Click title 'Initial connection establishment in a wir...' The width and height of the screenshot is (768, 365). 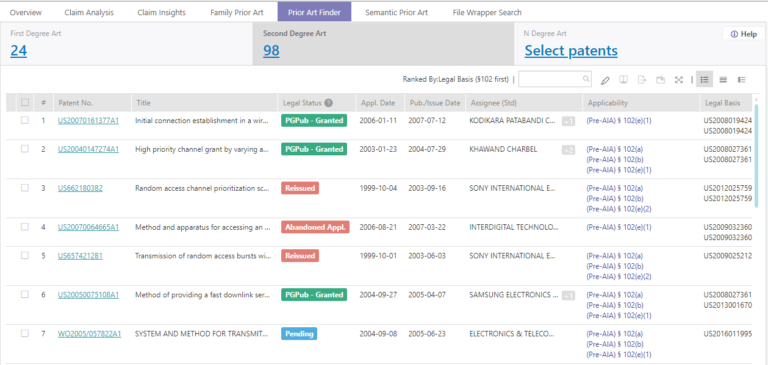202,121
